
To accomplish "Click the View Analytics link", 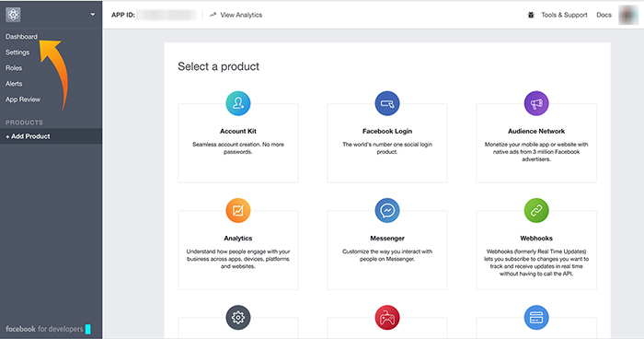I will point(241,15).
